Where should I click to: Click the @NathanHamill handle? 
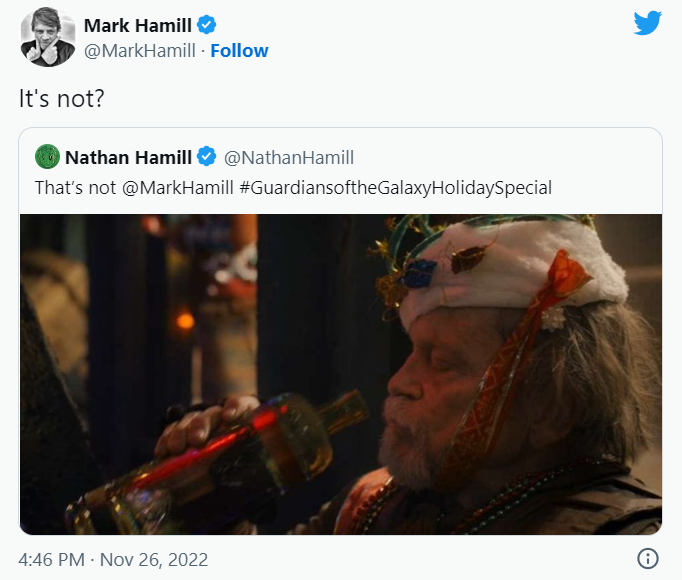pyautogui.click(x=288, y=157)
